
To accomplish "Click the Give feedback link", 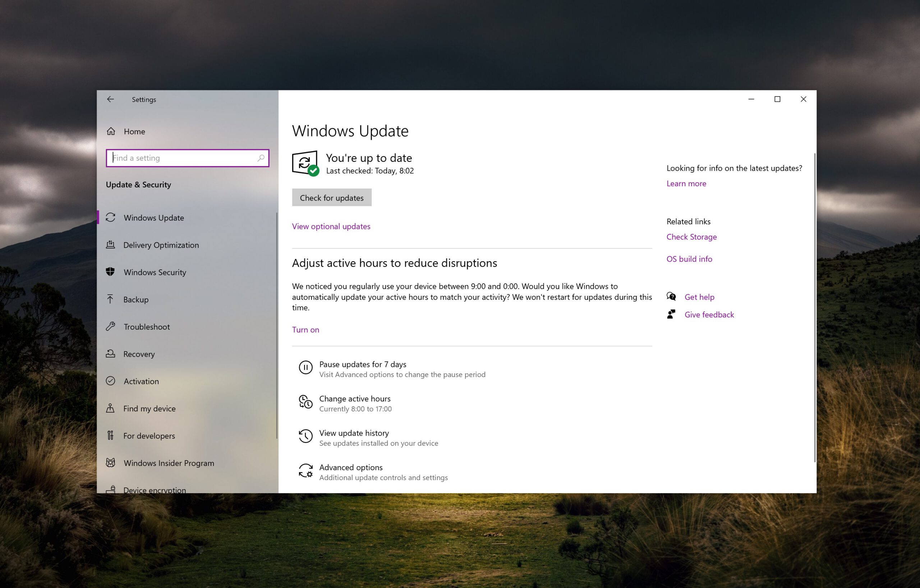I will click(x=709, y=314).
